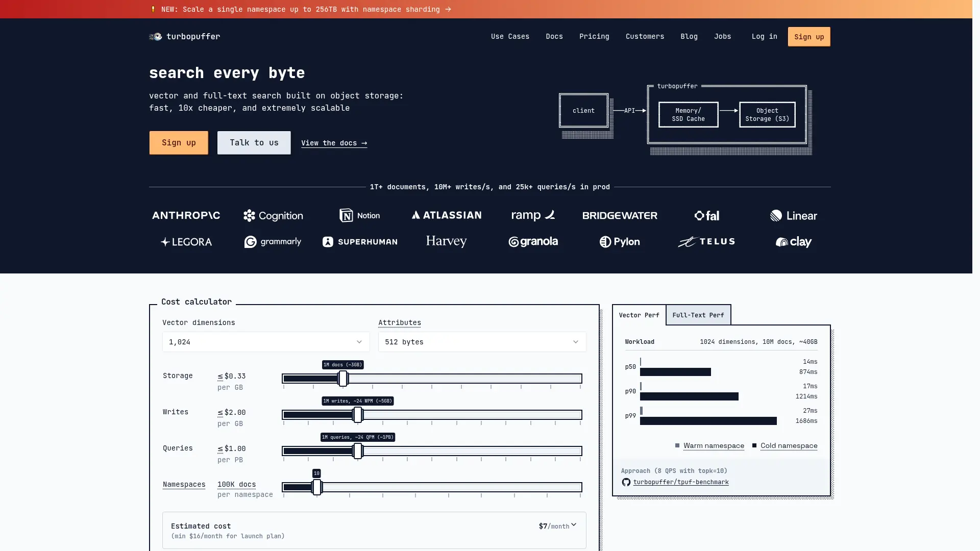Click the Bridgewater customer logo

tap(620, 215)
